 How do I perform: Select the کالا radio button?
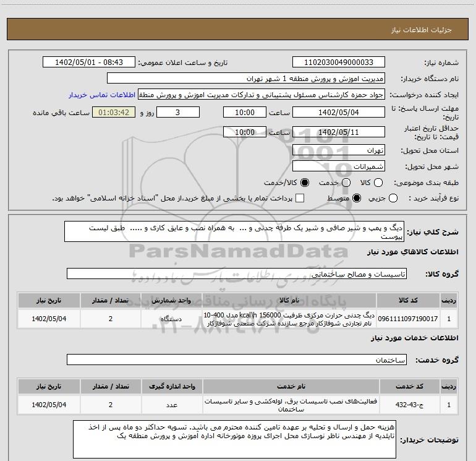(378, 183)
